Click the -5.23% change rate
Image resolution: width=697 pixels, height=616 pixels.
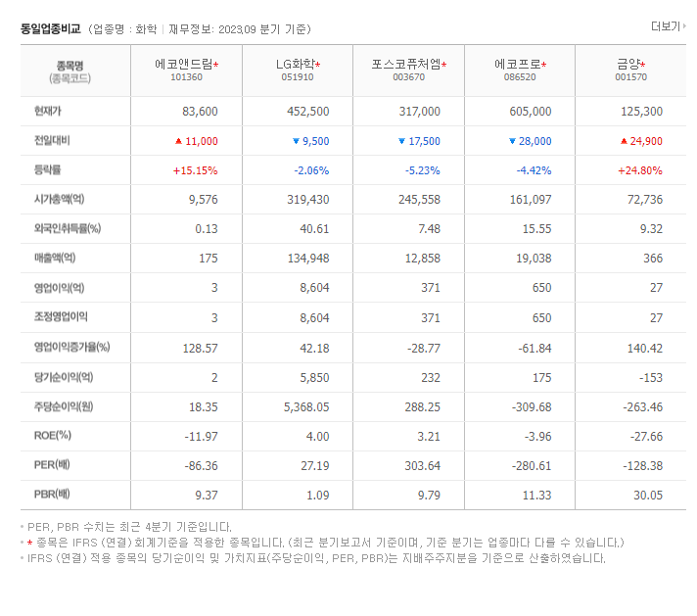point(422,170)
